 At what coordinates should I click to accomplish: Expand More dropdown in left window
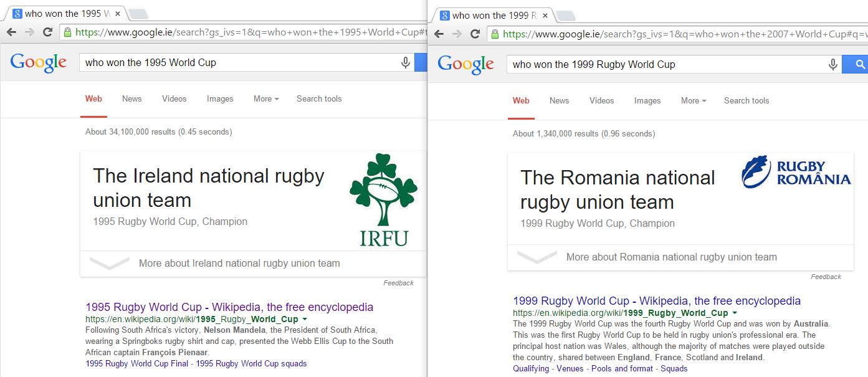pyautogui.click(x=266, y=98)
